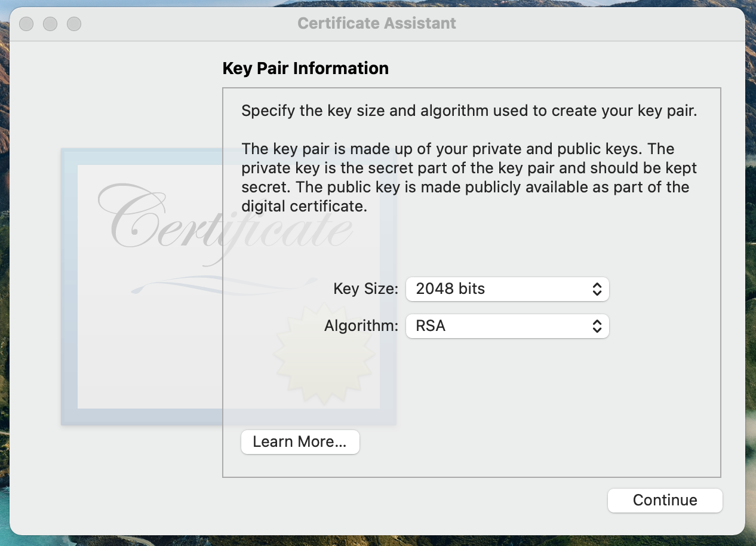Close the Certificate Assistant window
This screenshot has height=546, width=756.
[x=26, y=24]
